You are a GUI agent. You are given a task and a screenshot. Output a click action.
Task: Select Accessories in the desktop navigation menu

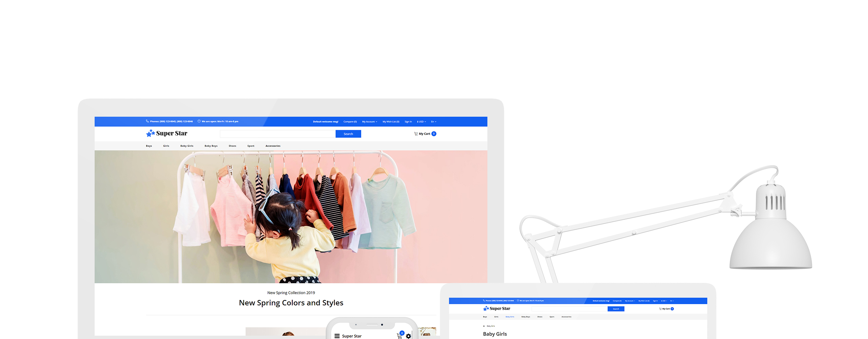[x=273, y=146]
